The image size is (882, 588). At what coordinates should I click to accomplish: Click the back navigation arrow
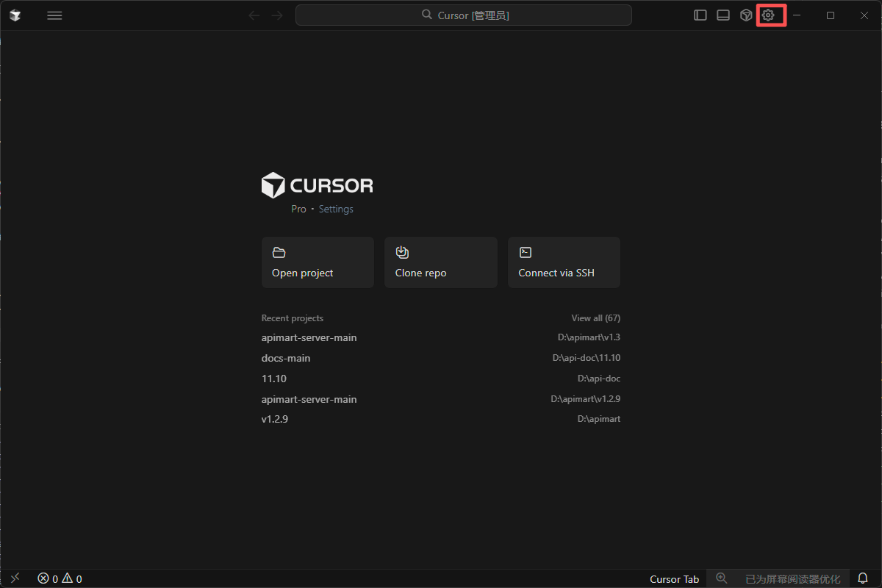pos(254,15)
